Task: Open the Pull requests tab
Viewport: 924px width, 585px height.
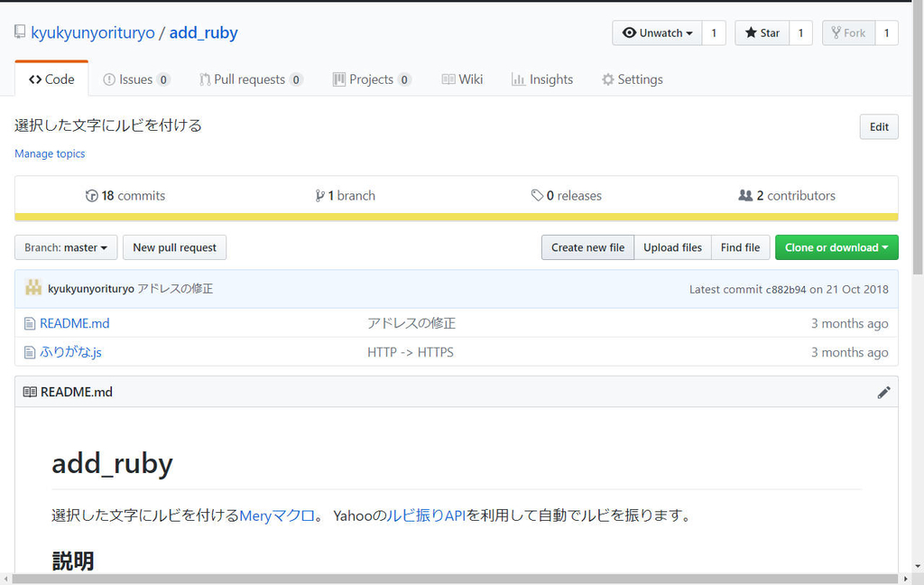Action: (251, 79)
